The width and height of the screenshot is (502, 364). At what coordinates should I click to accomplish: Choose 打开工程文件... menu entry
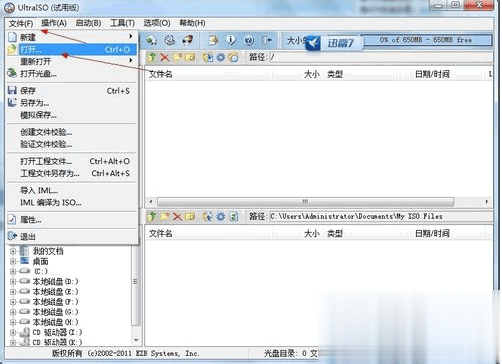click(72, 161)
